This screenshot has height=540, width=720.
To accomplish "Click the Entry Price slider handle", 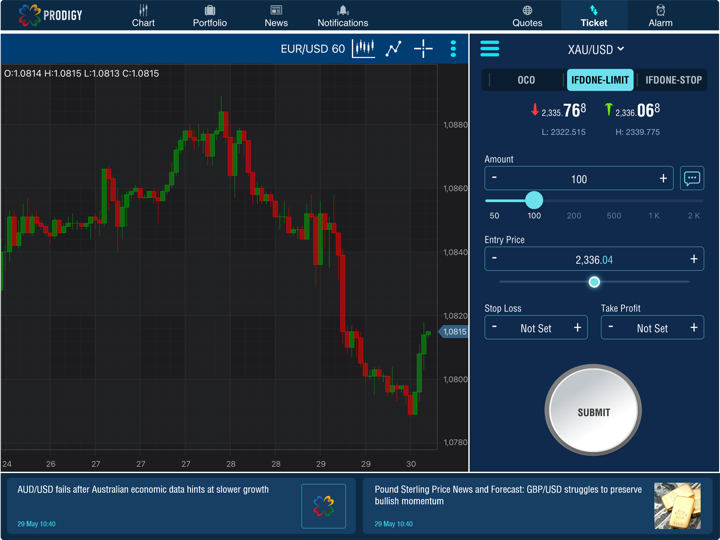I will [594, 282].
